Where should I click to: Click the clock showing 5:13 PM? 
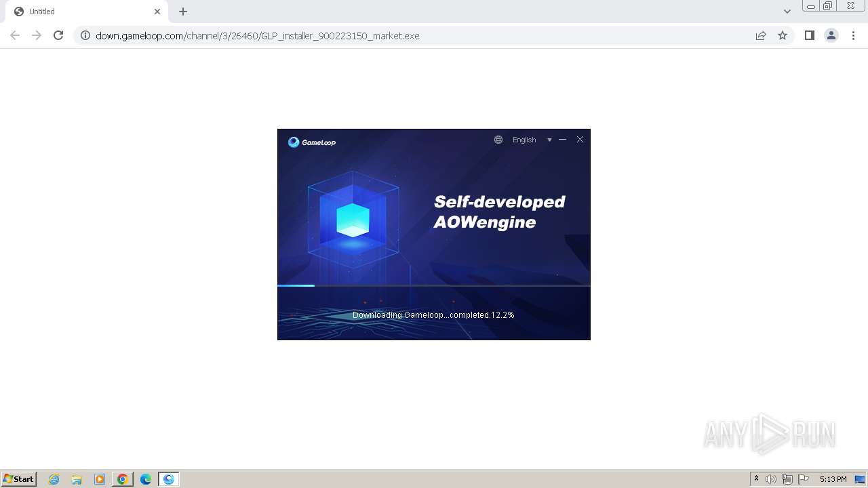[833, 479]
